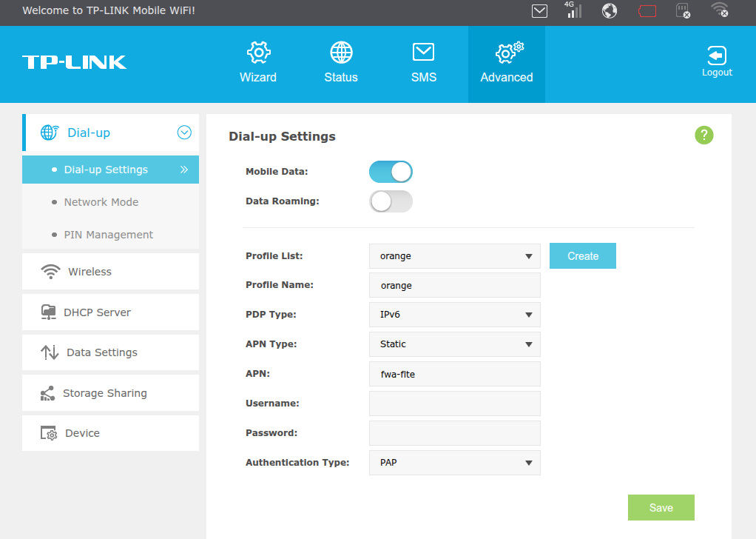This screenshot has width=756, height=539.
Task: Enable the Data Roaming switch
Action: point(391,201)
